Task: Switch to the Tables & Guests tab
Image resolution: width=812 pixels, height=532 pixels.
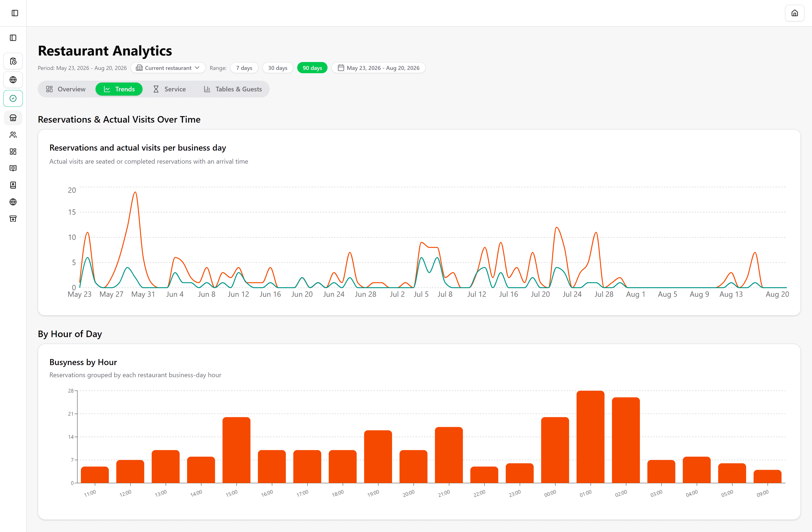Action: click(x=233, y=89)
